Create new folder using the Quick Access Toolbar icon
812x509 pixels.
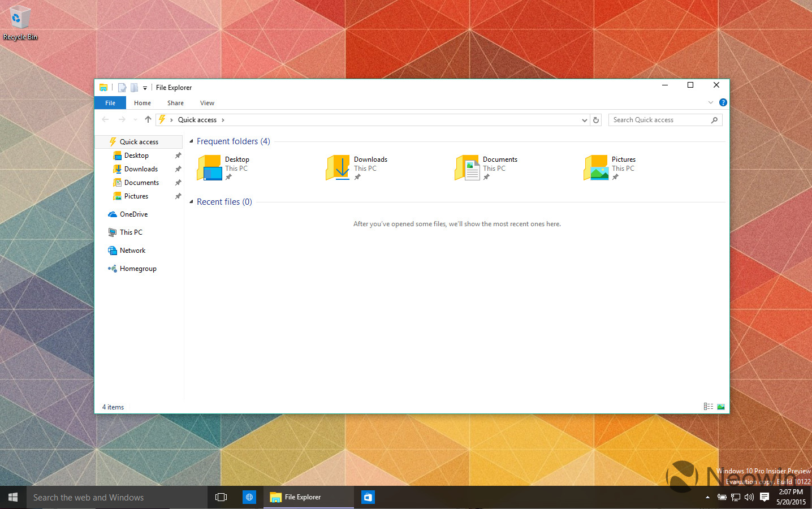(133, 87)
